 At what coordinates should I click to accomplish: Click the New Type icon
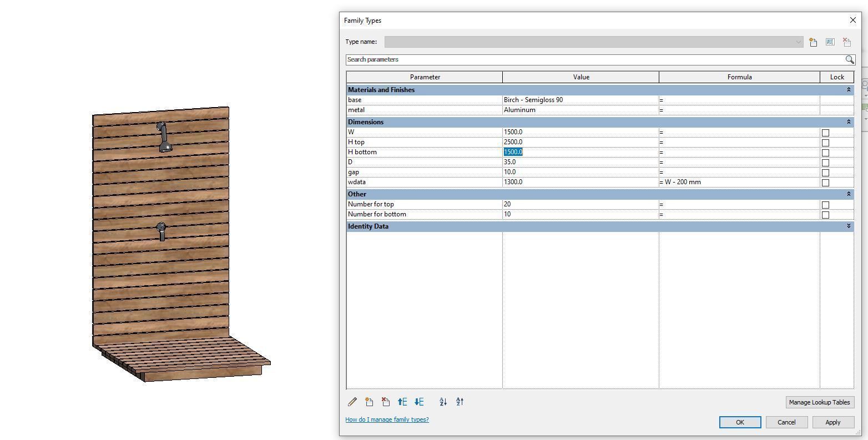click(813, 42)
